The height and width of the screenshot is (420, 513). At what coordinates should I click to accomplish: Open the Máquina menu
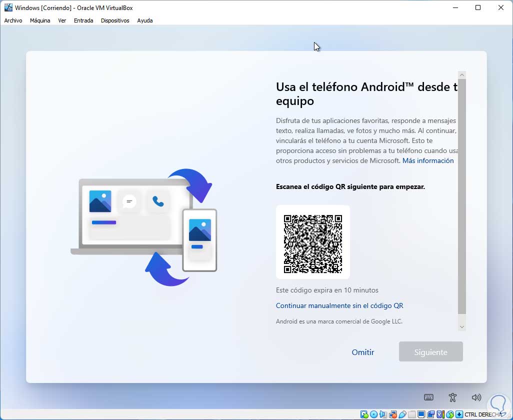pyautogui.click(x=40, y=20)
